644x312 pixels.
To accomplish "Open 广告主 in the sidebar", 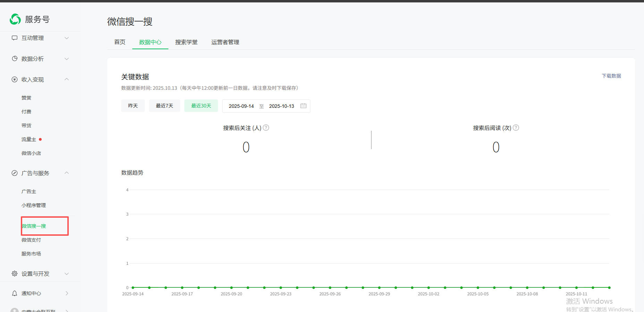I will [29, 191].
